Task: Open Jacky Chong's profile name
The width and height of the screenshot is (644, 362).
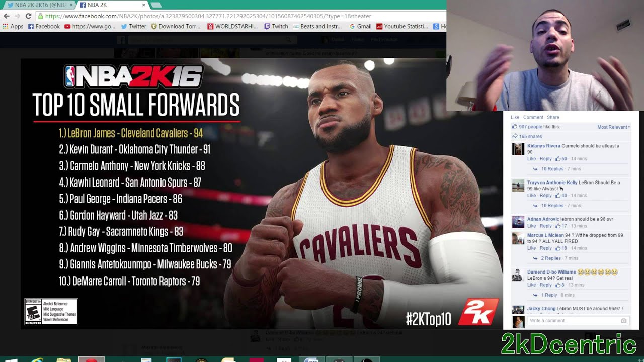Action: coord(541,309)
